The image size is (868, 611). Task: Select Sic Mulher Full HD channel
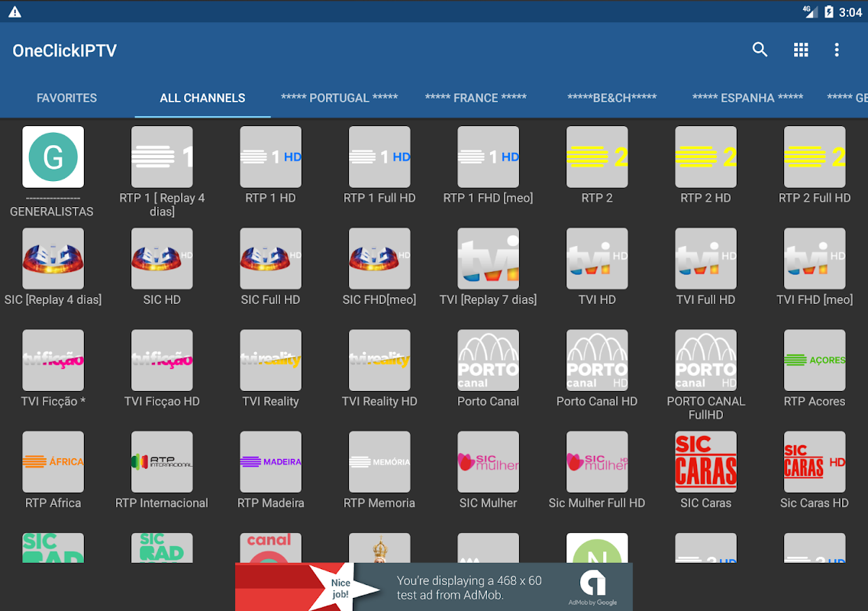(597, 462)
